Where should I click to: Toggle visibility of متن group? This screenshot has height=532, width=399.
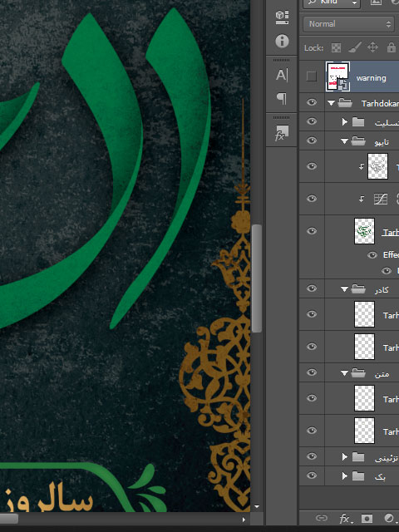[312, 372]
